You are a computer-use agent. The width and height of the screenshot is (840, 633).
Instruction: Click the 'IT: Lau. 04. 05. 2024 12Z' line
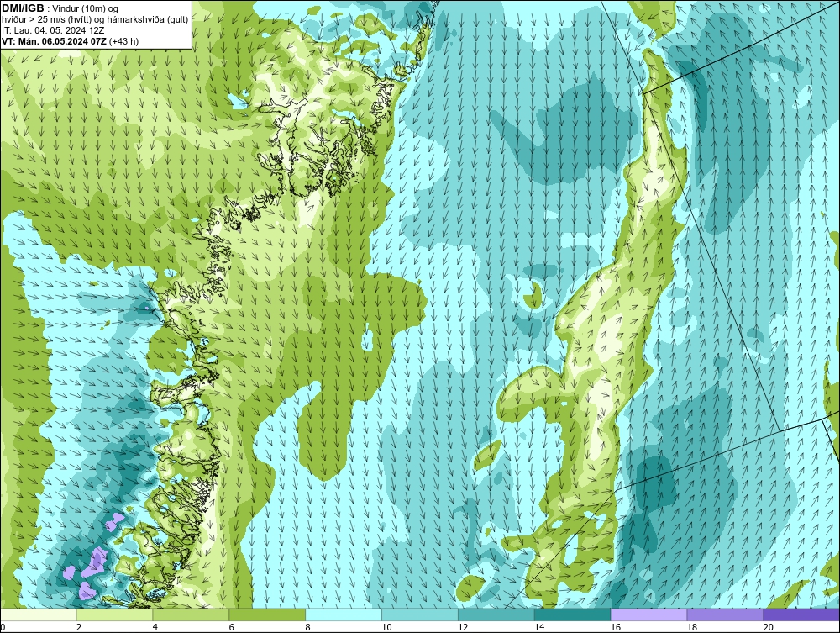53,30
